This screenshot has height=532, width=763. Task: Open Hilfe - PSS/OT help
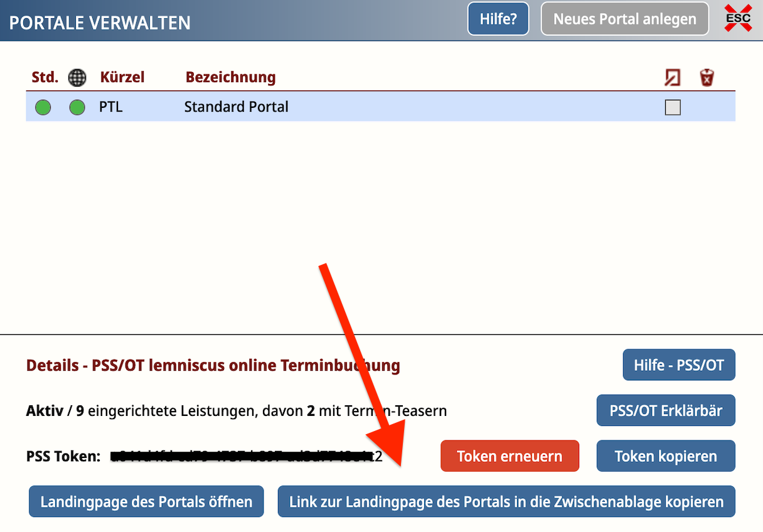pos(678,365)
